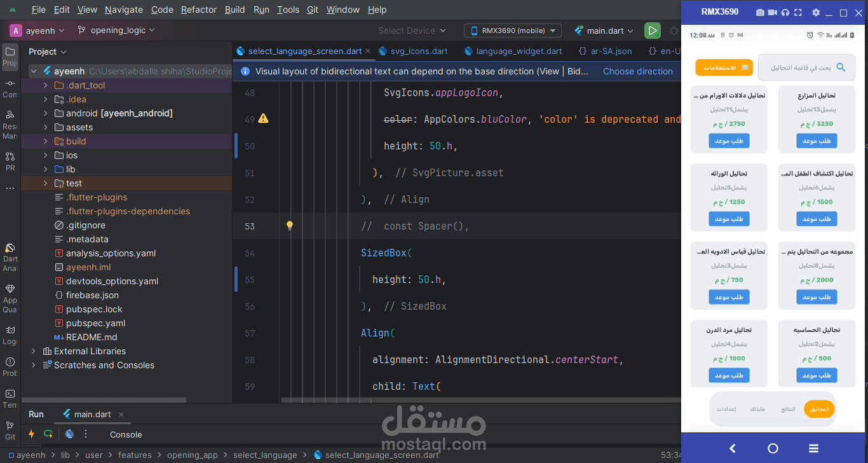868x463 pixels.
Task: Select the تحاليل bottom navigation tab
Action: [x=819, y=409]
